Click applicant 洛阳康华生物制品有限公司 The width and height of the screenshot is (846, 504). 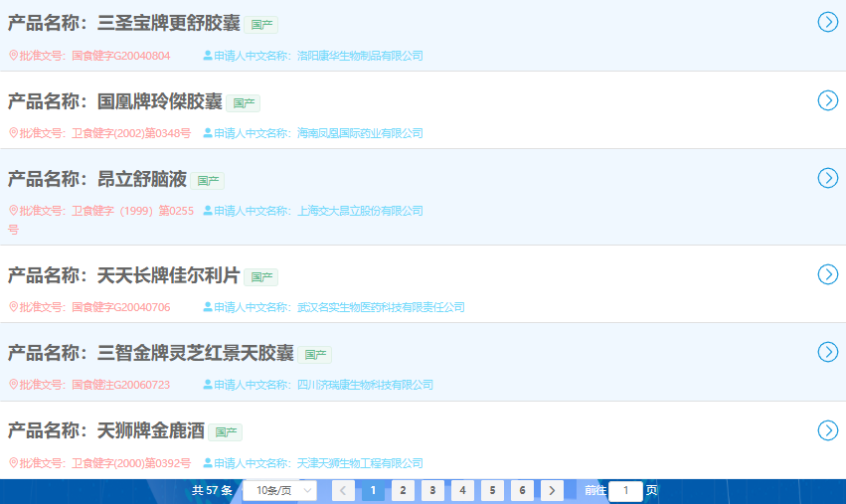coord(360,56)
